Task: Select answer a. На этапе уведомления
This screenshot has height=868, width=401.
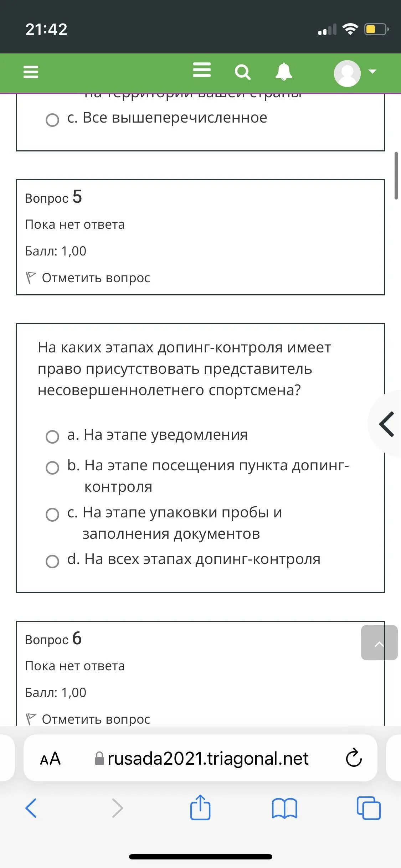Action: [x=52, y=436]
